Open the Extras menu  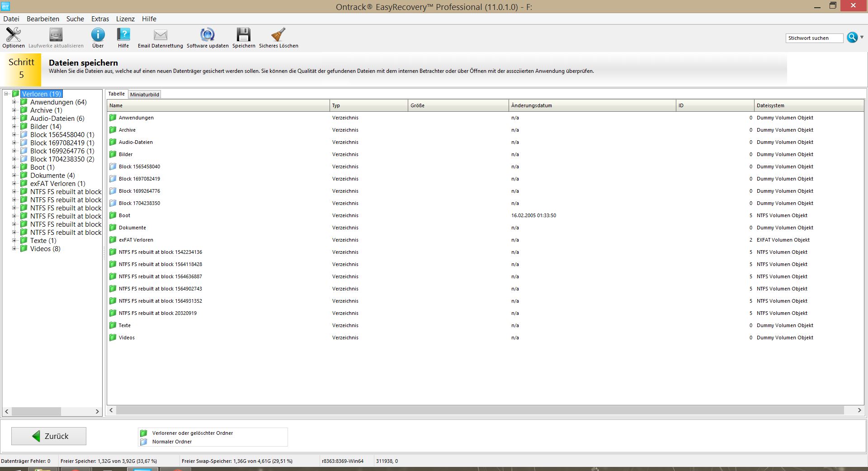(100, 19)
